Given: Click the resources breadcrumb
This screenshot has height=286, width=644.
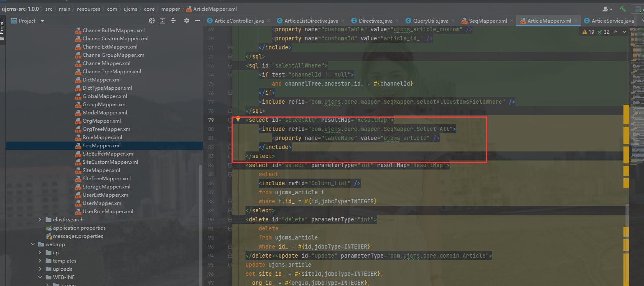Looking at the screenshot, I should tap(88, 9).
